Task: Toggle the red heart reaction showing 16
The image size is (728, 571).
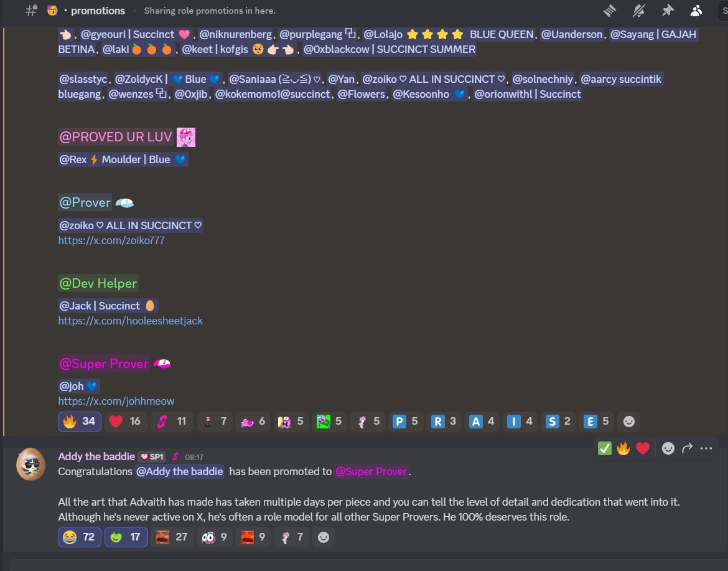Action: click(125, 422)
